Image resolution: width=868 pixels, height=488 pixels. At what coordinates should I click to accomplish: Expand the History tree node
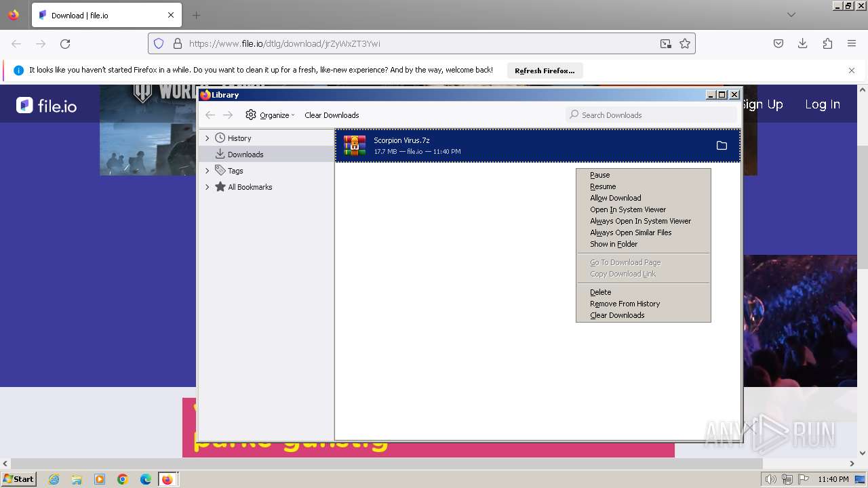208,138
